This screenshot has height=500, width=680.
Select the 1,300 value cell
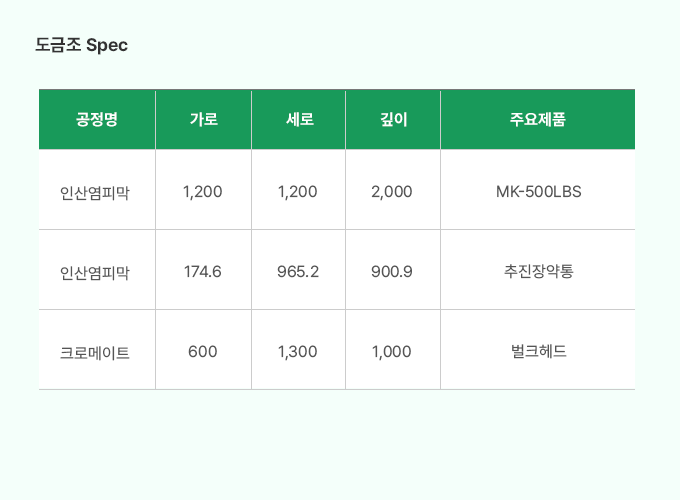(x=298, y=351)
